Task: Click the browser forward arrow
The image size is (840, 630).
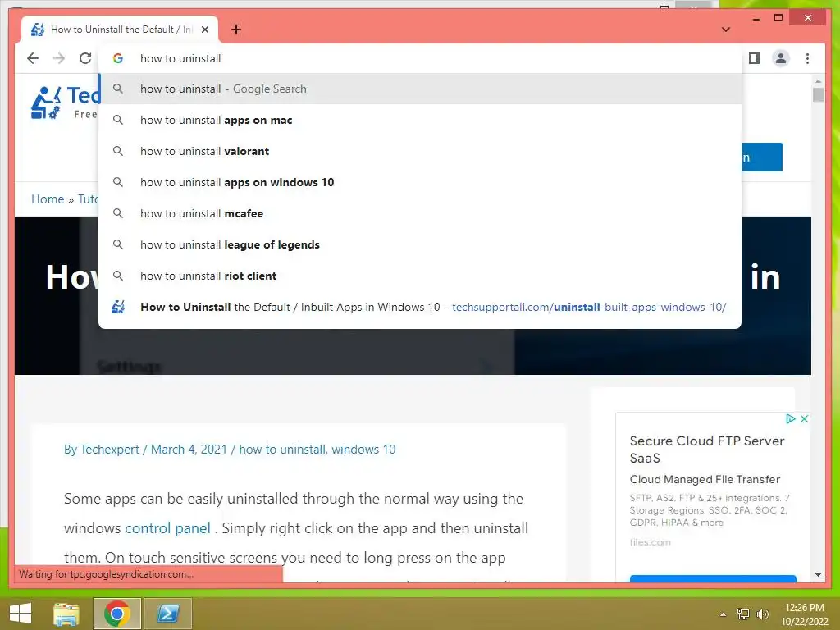Action: point(59,58)
